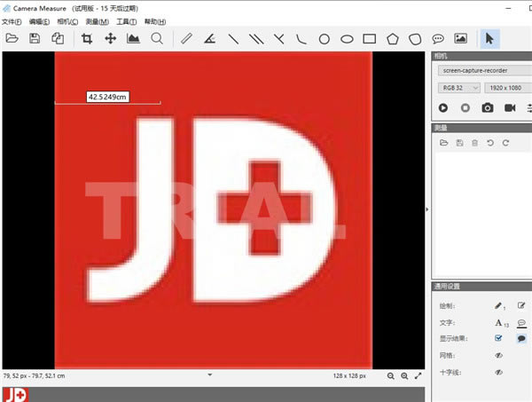The width and height of the screenshot is (532, 402).
Task: Click the magnifier search tool
Action: click(x=157, y=38)
